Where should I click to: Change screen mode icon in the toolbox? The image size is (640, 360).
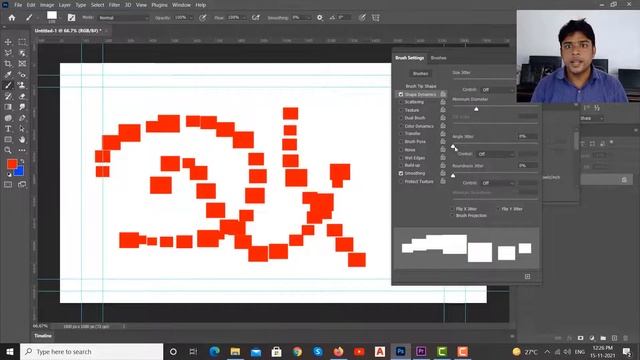(x=22, y=184)
